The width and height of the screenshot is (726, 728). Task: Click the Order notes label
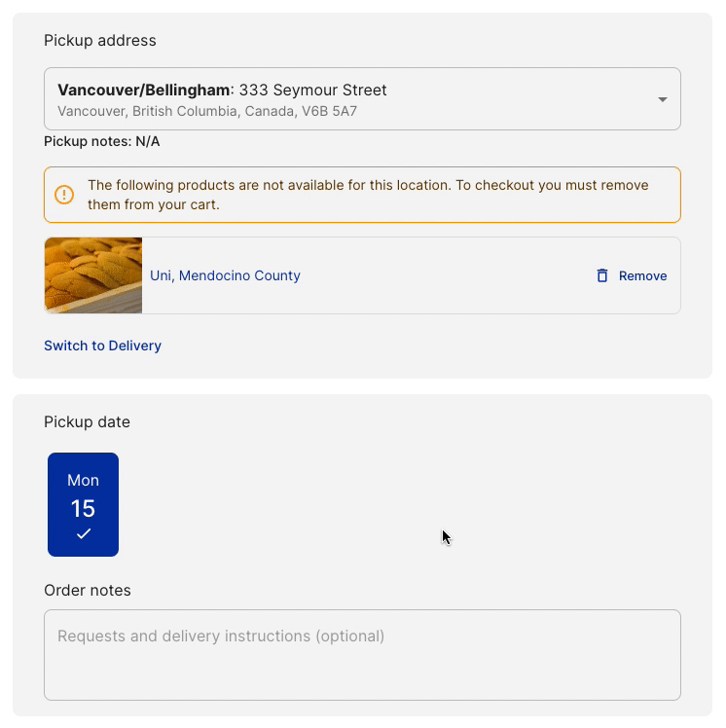point(88,590)
